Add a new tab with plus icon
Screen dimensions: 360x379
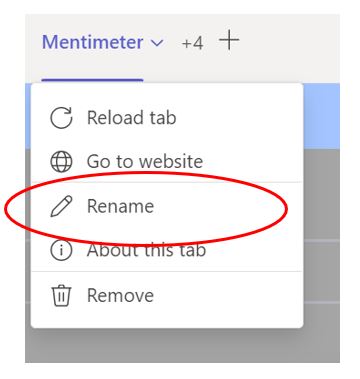click(229, 40)
